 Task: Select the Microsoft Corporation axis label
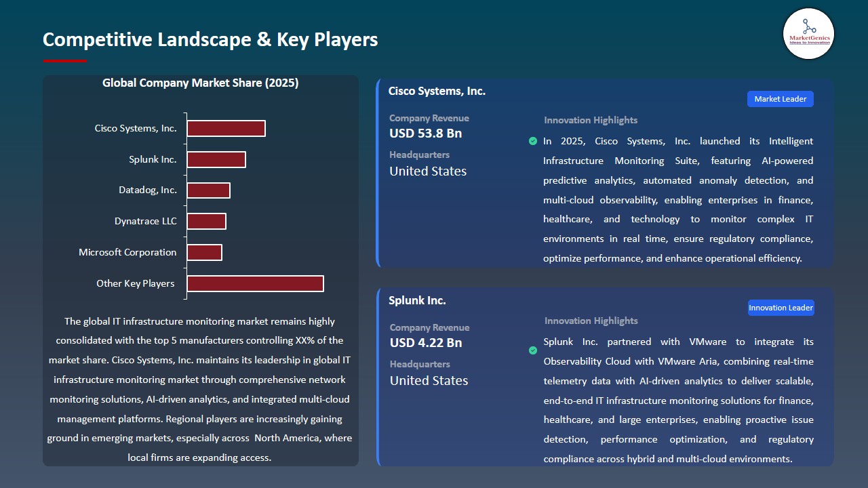click(128, 251)
